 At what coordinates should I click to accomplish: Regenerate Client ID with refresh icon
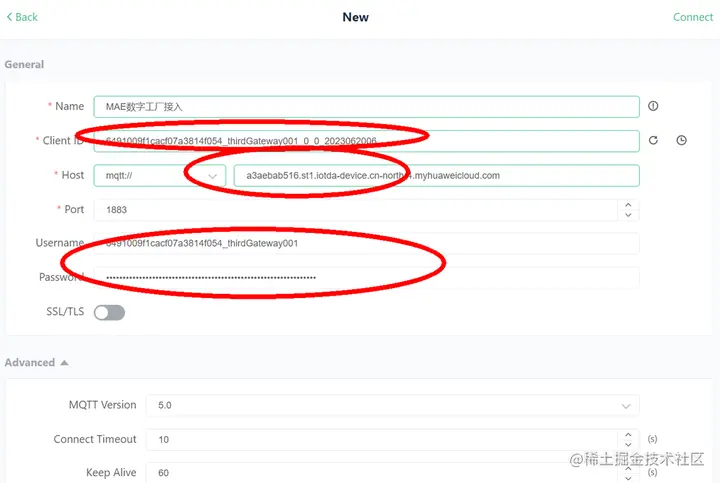tap(653, 140)
